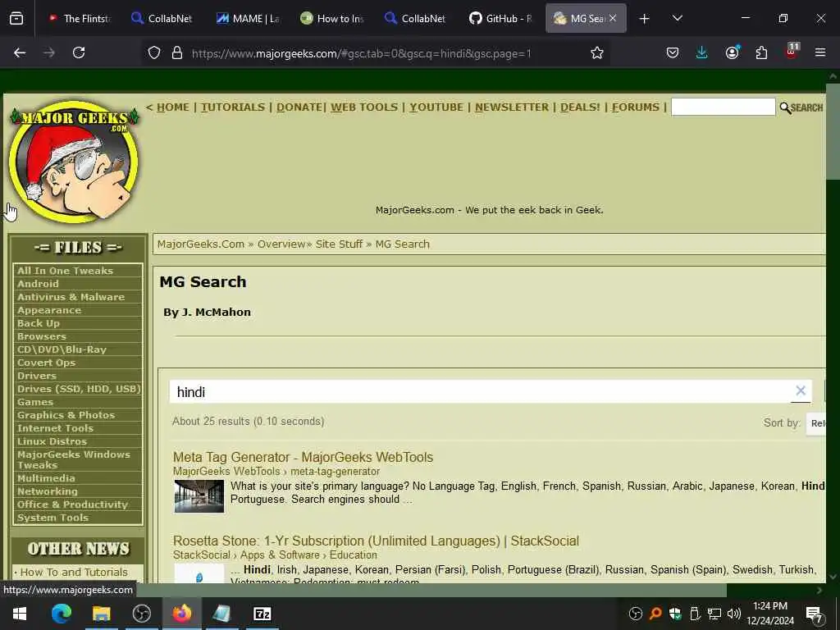840x630 pixels.
Task: Click the volume speaker tray icon
Action: click(734, 614)
